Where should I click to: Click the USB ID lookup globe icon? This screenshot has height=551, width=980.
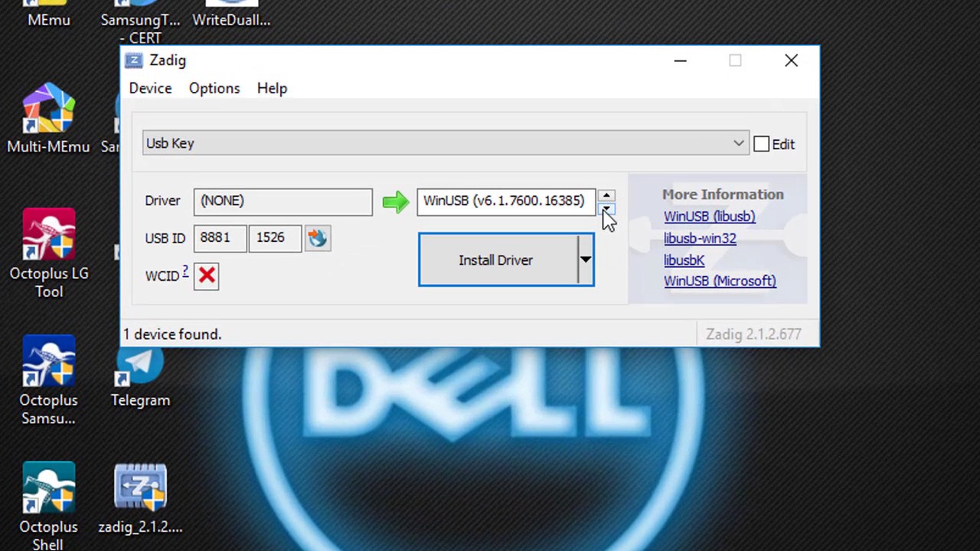(x=318, y=238)
